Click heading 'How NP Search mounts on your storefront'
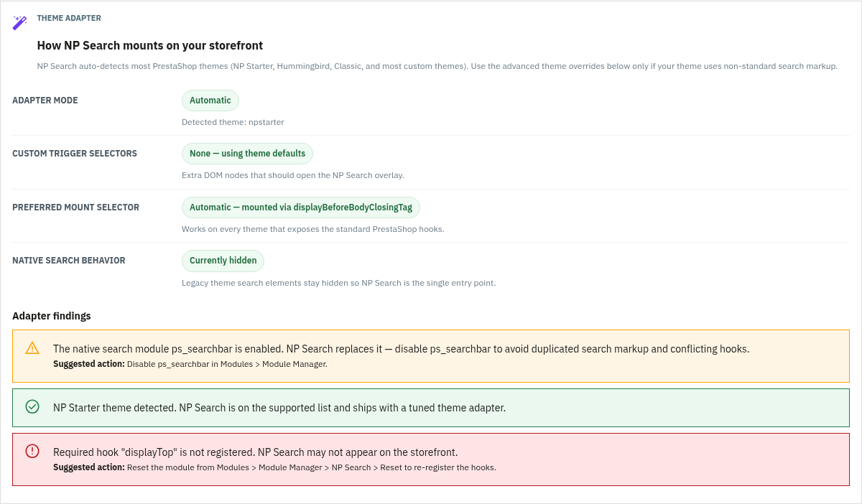The height and width of the screenshot is (504, 862). click(x=150, y=46)
